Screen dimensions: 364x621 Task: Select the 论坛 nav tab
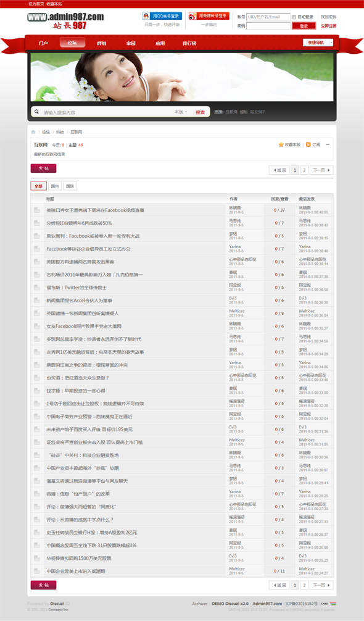[72, 43]
